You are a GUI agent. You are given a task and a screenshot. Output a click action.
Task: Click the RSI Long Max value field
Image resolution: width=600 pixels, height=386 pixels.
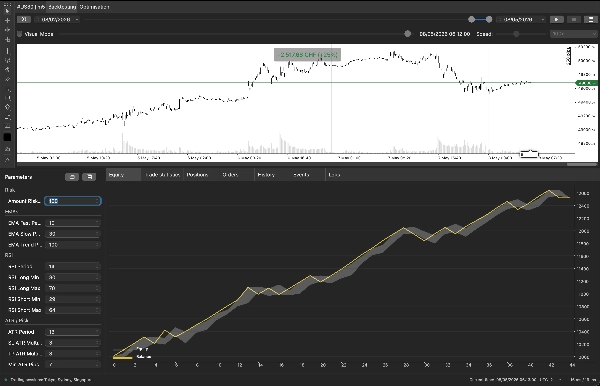(73, 288)
